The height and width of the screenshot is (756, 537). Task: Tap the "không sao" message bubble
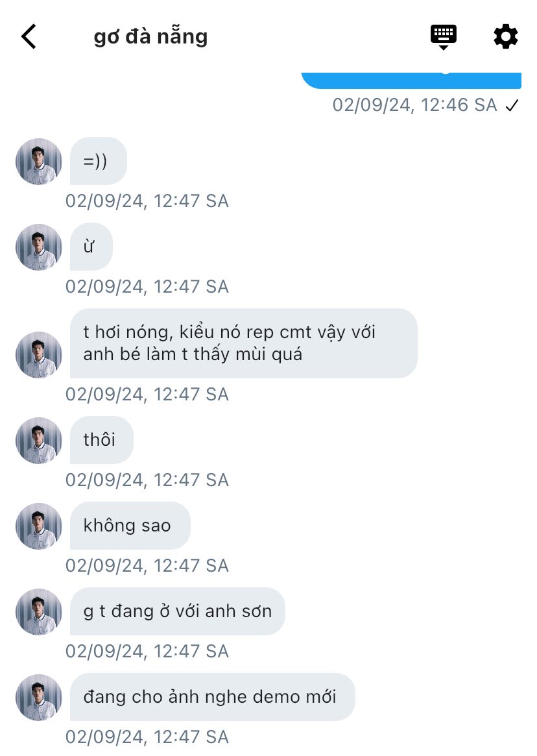pos(130,526)
